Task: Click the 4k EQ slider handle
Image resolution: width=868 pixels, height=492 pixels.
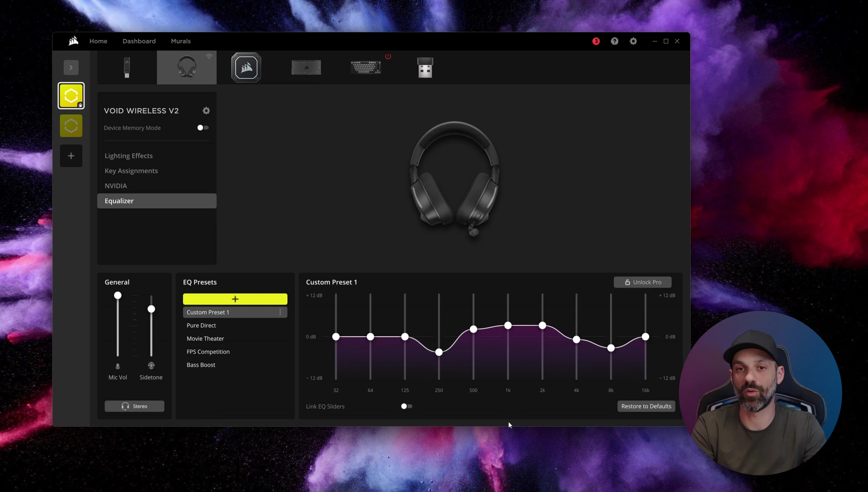Action: click(x=576, y=340)
